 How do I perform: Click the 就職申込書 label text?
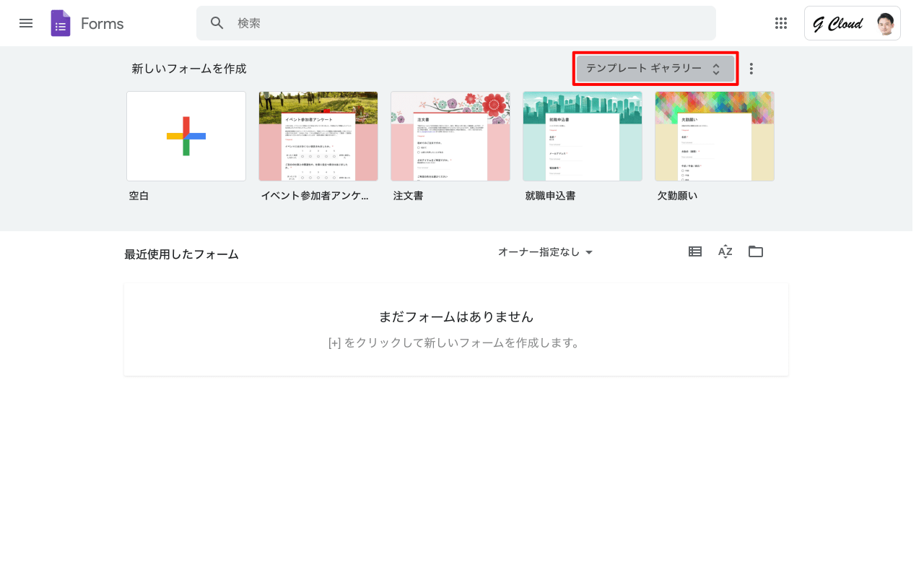click(x=550, y=196)
